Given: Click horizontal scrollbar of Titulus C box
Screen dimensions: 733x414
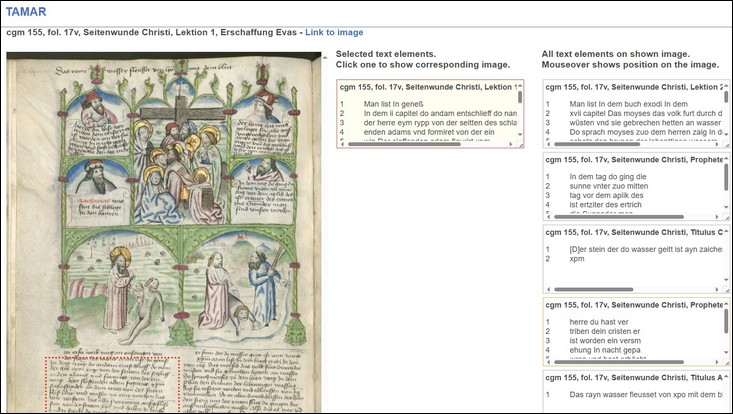Looking at the screenshot, I should [630, 289].
